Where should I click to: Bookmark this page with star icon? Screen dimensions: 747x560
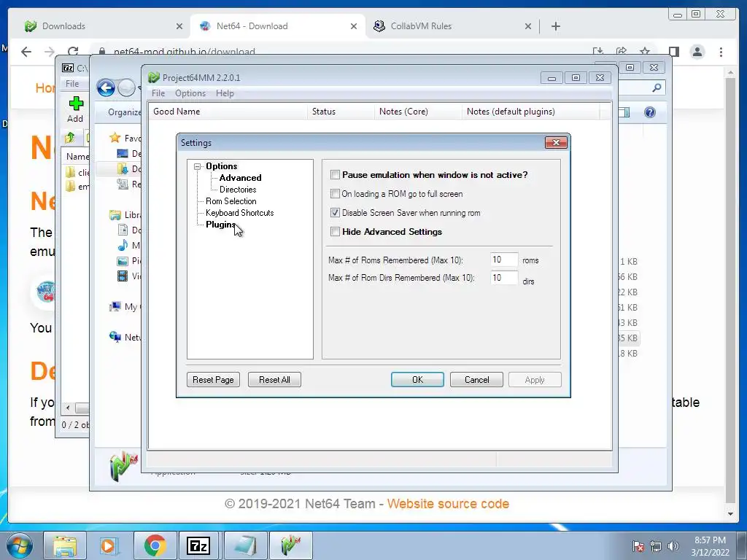pyautogui.click(x=645, y=51)
